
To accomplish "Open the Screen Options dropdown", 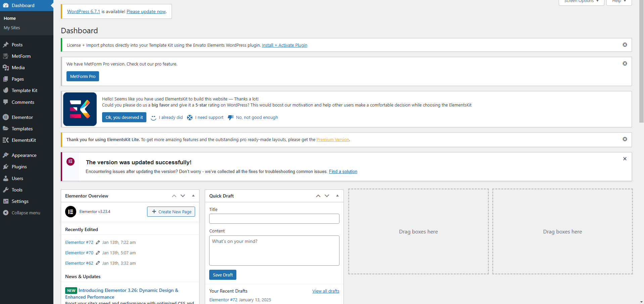I will (x=581, y=2).
